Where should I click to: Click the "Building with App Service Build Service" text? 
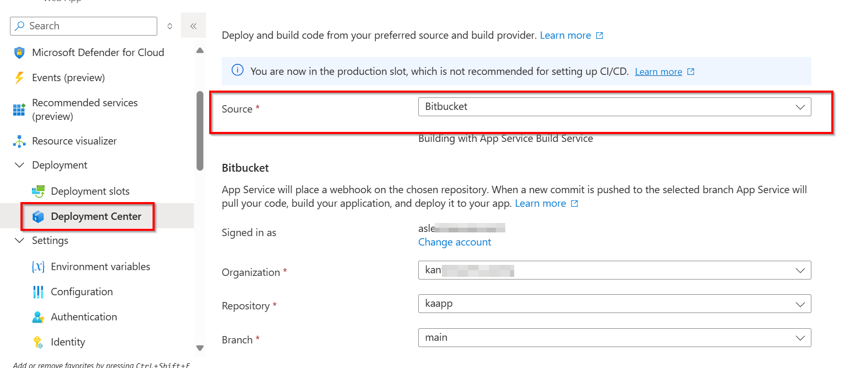point(506,138)
